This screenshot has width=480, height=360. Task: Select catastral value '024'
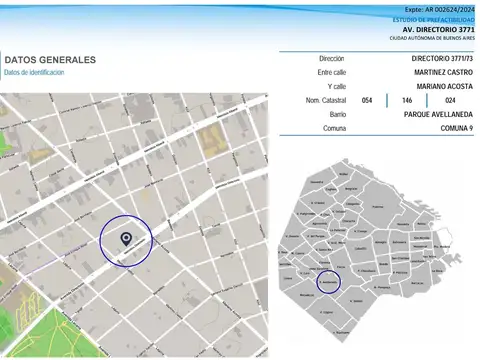[450, 100]
